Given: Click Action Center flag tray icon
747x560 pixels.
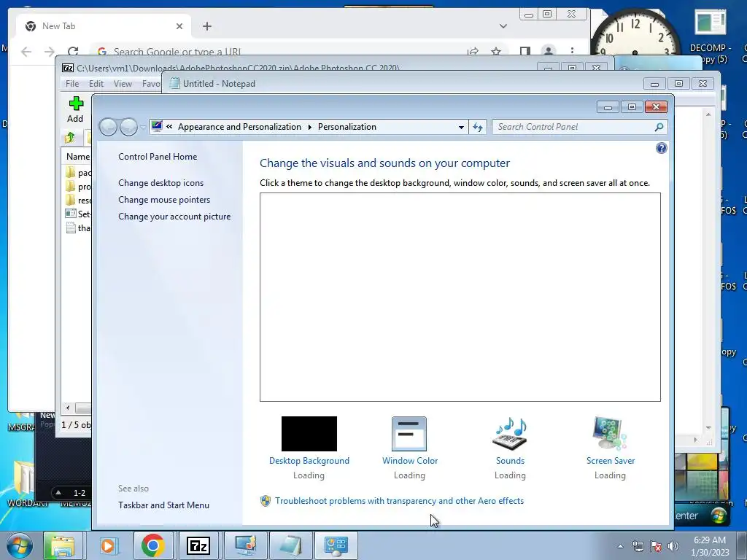Looking at the screenshot, I should pyautogui.click(x=656, y=546).
